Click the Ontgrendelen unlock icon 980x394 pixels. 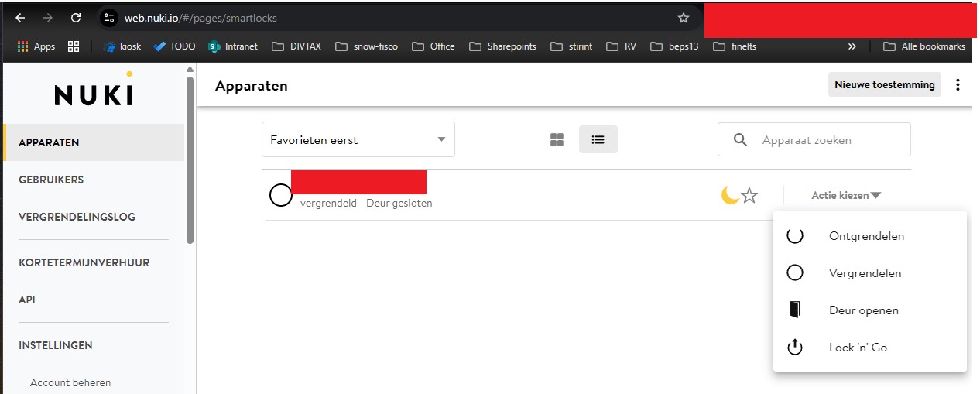(x=794, y=236)
